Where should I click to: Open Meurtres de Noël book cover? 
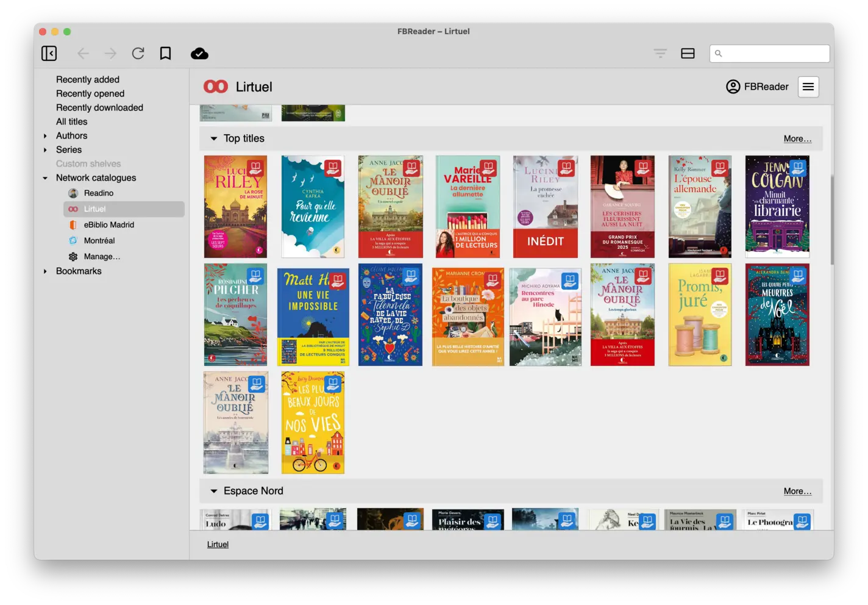click(777, 315)
